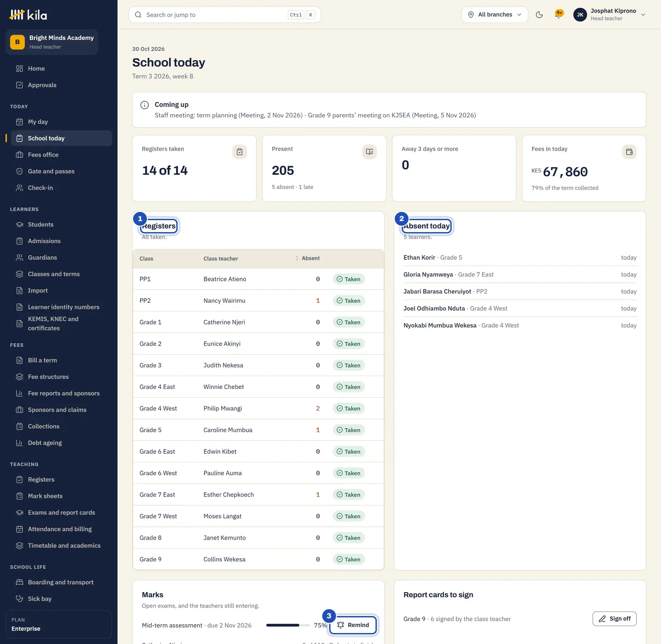Sort registers by the Absent column
This screenshot has height=644, width=661.
308,259
